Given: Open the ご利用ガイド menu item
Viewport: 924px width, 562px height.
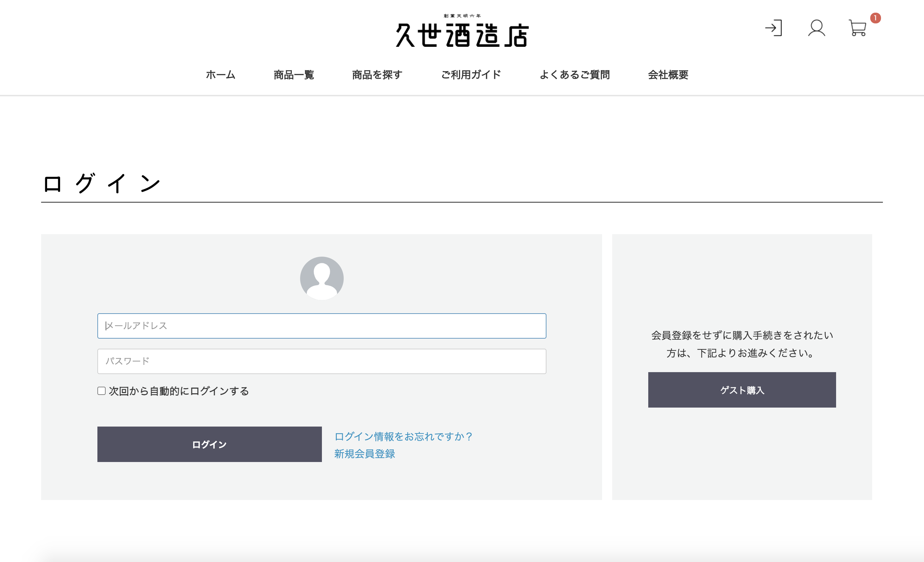Looking at the screenshot, I should click(x=471, y=75).
